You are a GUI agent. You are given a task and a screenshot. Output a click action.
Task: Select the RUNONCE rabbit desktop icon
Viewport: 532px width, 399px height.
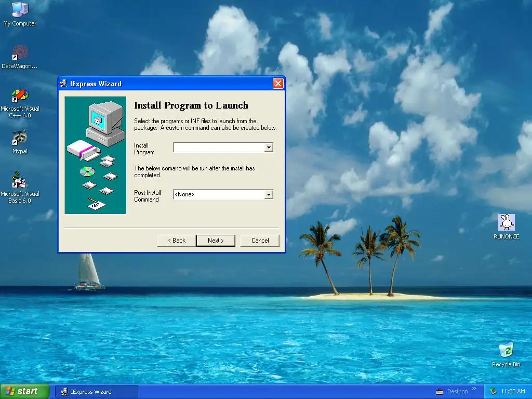click(x=506, y=227)
